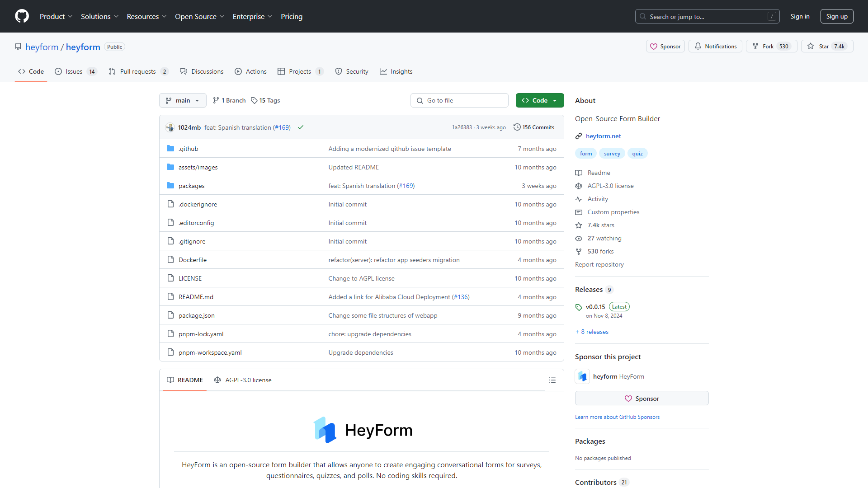Select the 'survey' topic tag
This screenshot has height=488, width=868.
(x=612, y=154)
